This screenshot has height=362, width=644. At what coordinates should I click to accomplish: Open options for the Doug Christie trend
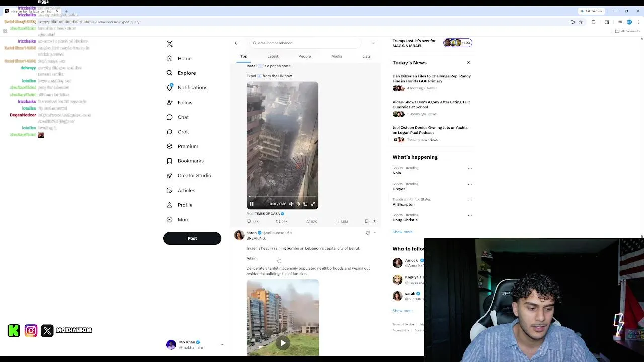click(x=470, y=215)
